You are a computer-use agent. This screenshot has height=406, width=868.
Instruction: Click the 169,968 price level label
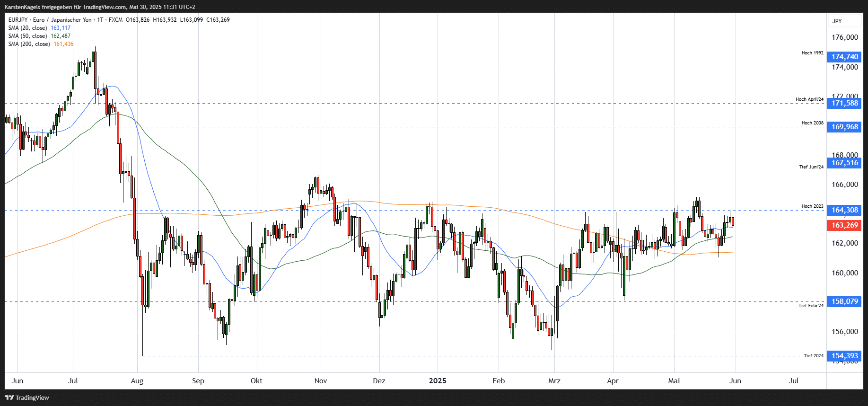point(844,127)
